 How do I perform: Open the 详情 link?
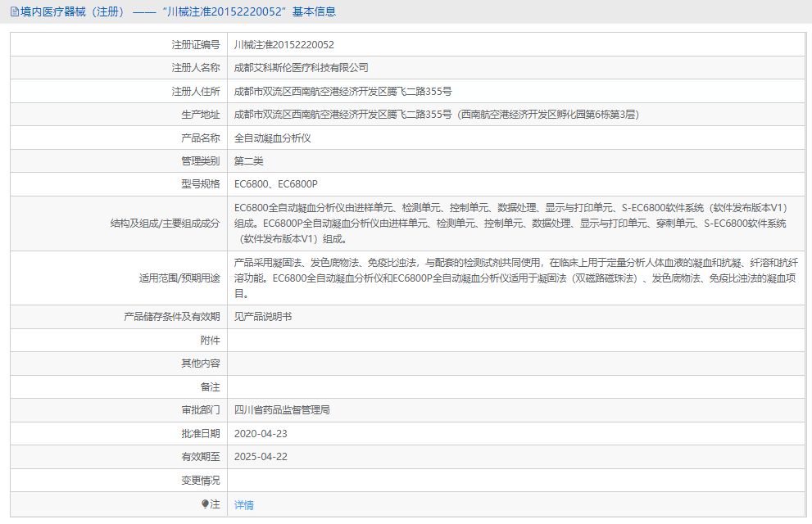click(x=244, y=505)
